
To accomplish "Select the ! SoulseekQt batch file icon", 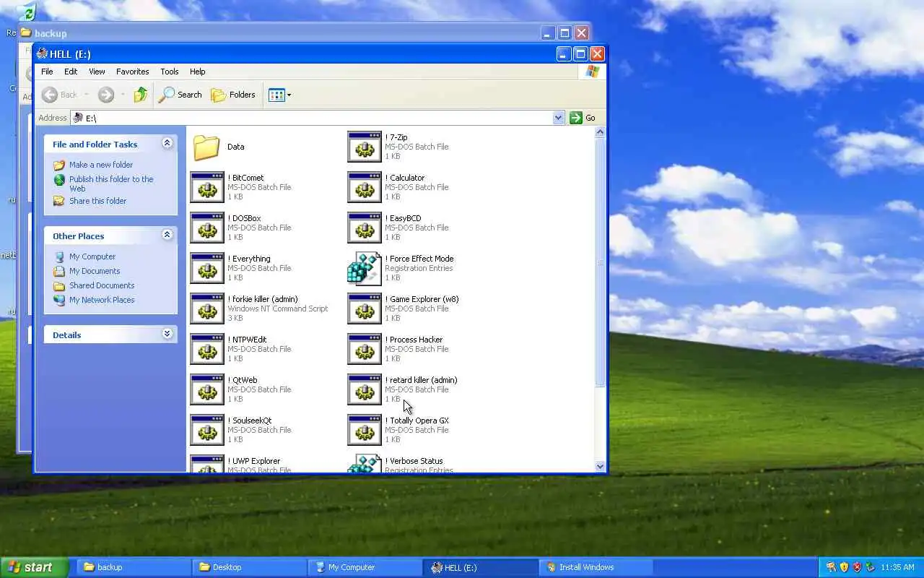I will pyautogui.click(x=207, y=430).
